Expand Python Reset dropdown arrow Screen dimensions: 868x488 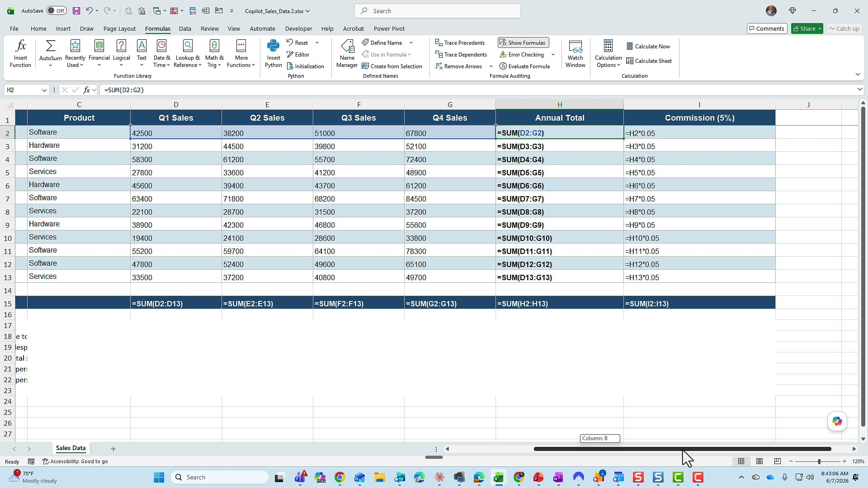pos(317,42)
